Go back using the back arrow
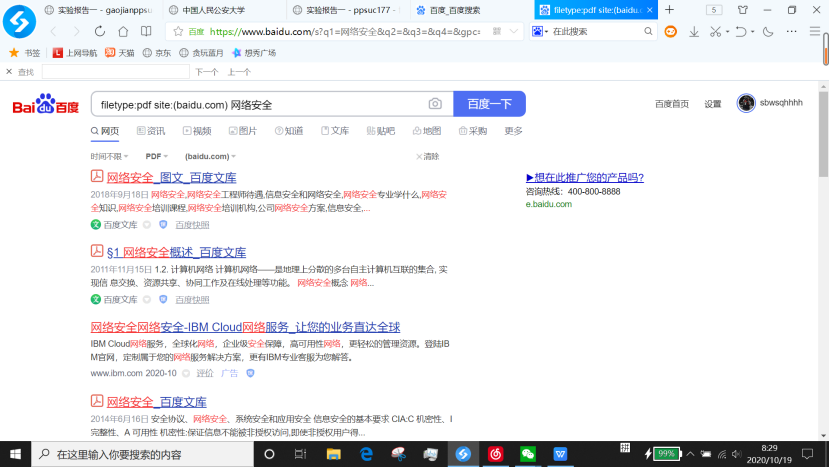The height and width of the screenshot is (467, 830). point(53,32)
